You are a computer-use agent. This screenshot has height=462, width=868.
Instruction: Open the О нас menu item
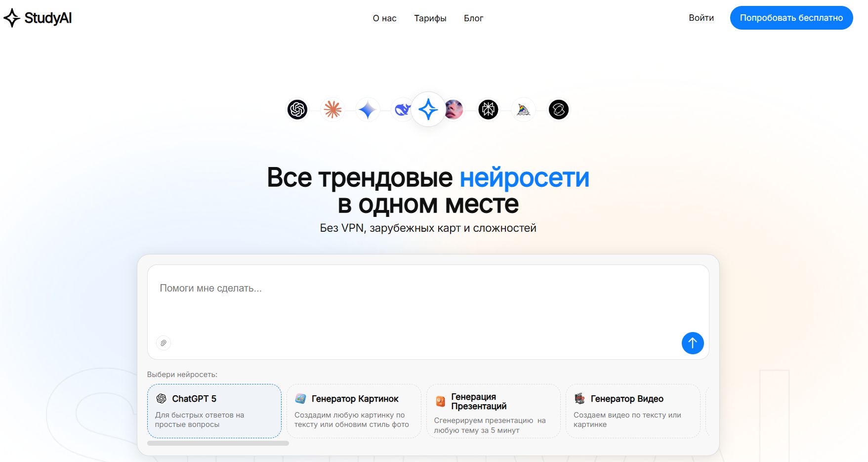pyautogui.click(x=384, y=18)
